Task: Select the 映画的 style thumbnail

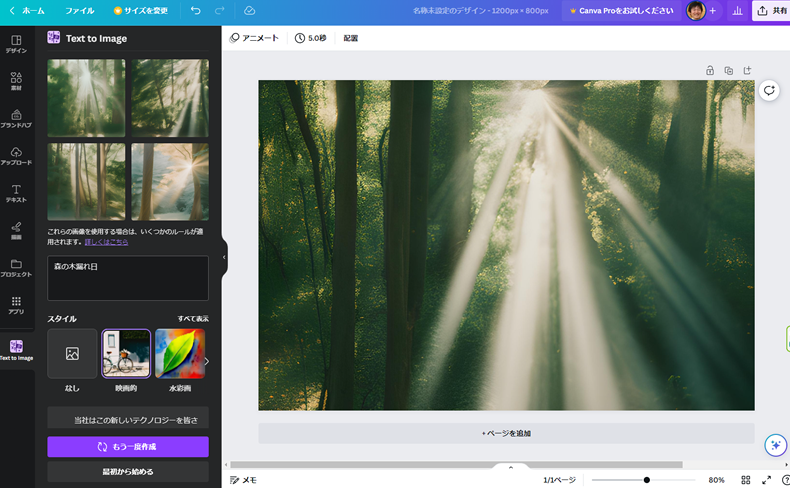Action: pos(126,354)
